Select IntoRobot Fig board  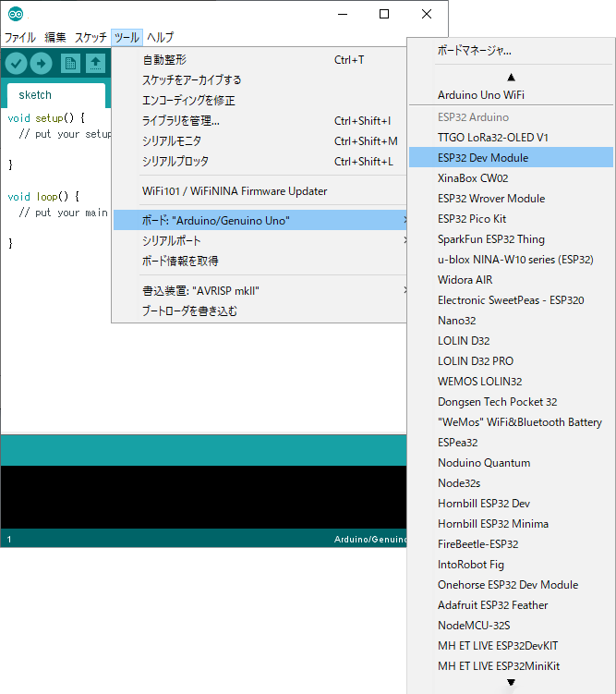pos(511,566)
